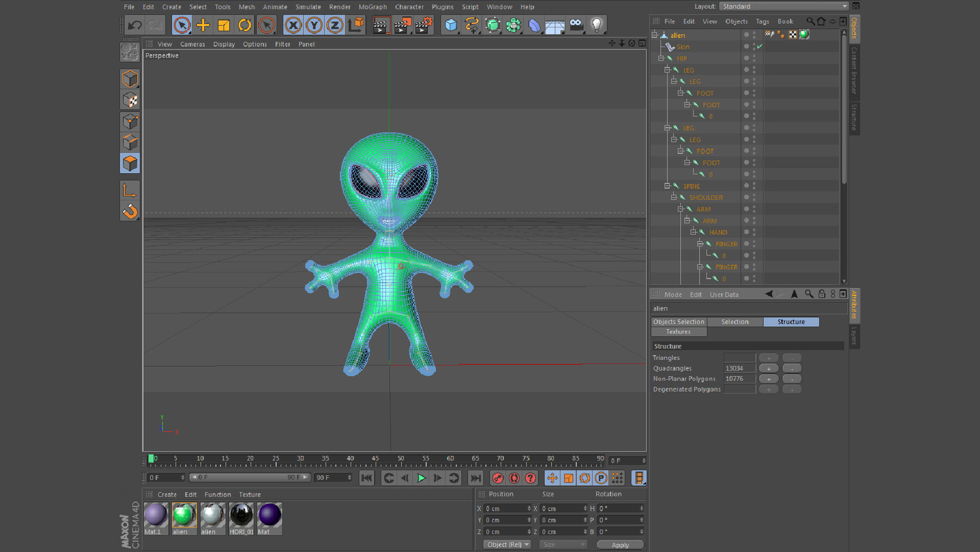Image resolution: width=980 pixels, height=552 pixels.
Task: Click the Apply button in the Coordinates panel
Action: tap(620, 544)
